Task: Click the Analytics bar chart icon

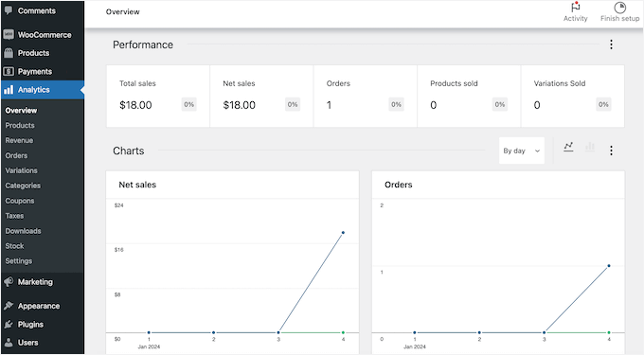Action: [9, 90]
